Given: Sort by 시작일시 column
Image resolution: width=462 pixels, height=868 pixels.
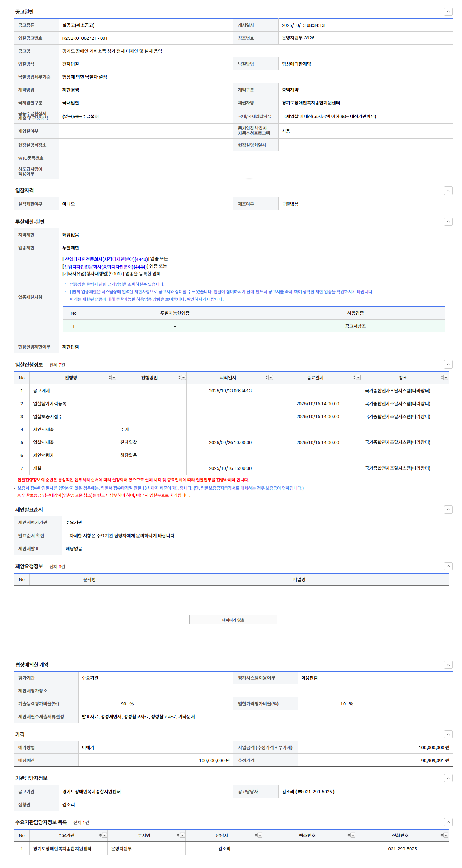Looking at the screenshot, I should click(266, 378).
